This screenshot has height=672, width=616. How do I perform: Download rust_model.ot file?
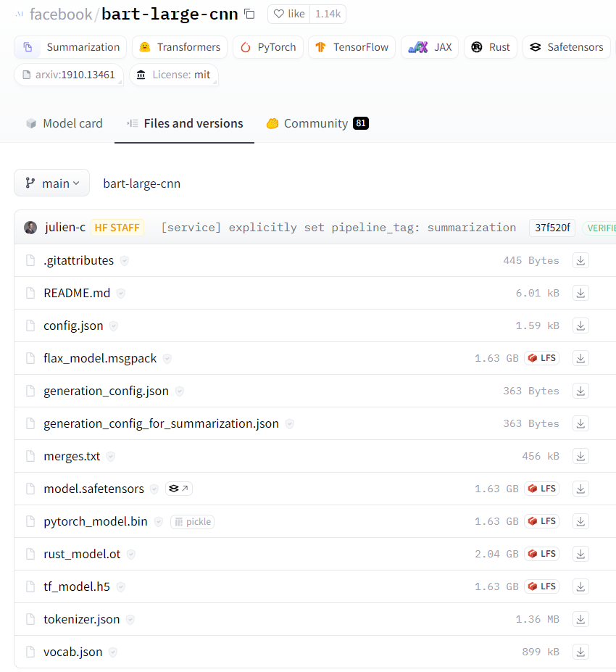[x=580, y=554]
